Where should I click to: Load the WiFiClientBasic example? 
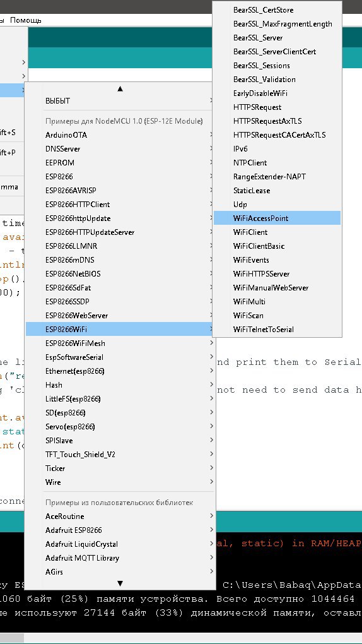point(277,246)
